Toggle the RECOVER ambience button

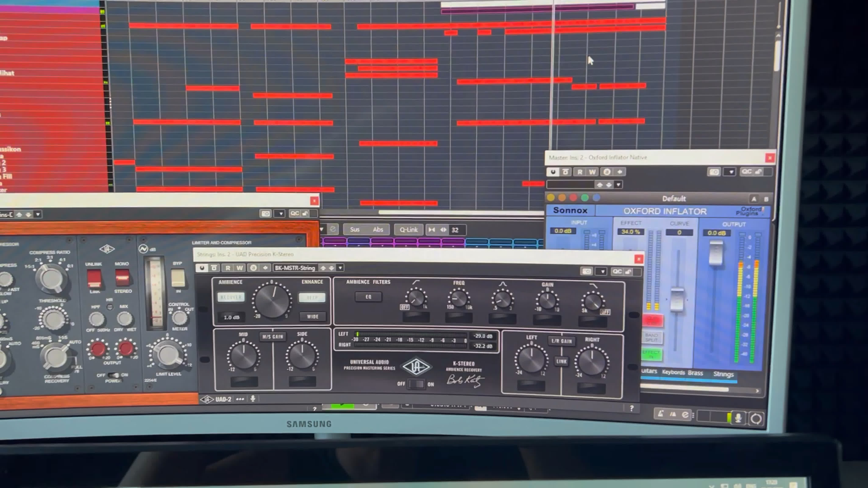pyautogui.click(x=231, y=297)
